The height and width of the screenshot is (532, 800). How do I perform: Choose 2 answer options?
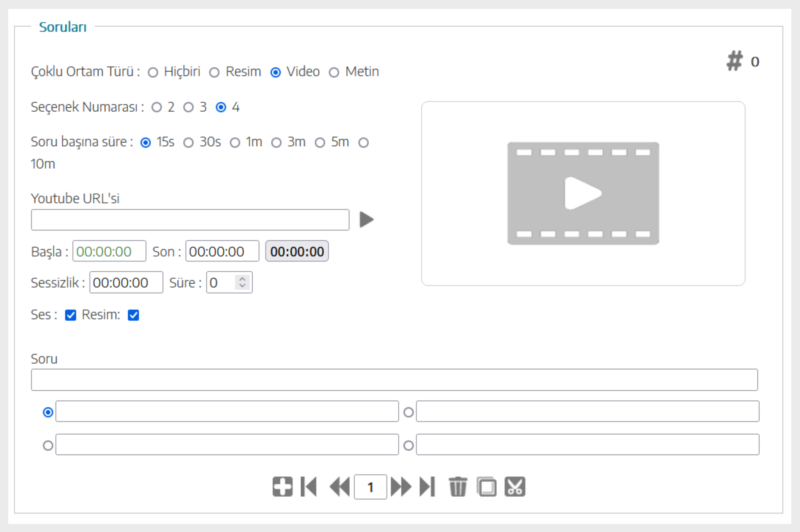pyautogui.click(x=157, y=108)
